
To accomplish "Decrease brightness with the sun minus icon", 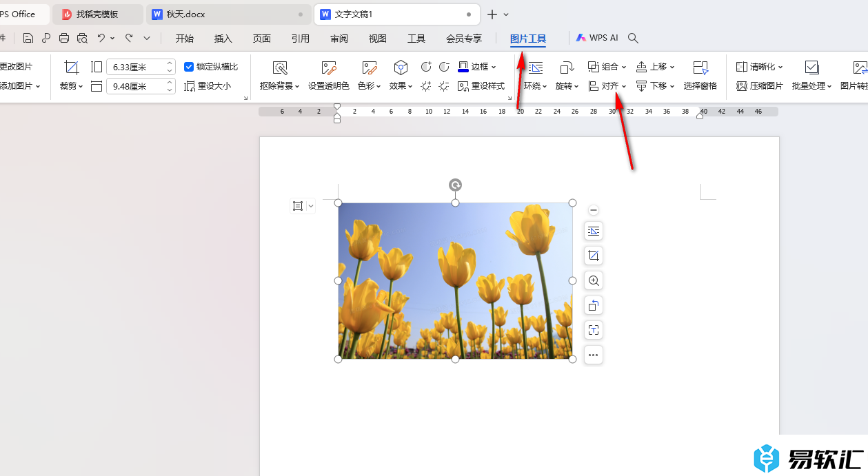I will tap(444, 86).
